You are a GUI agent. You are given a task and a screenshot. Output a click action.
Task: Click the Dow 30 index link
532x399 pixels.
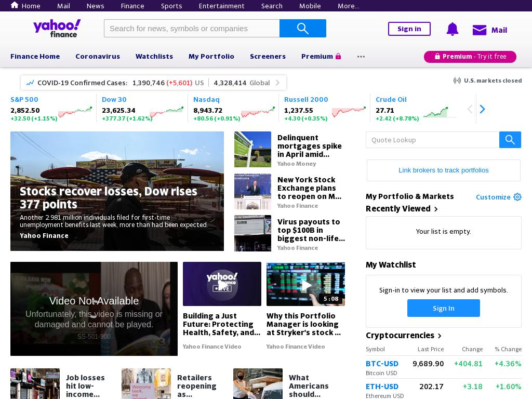tap(114, 99)
